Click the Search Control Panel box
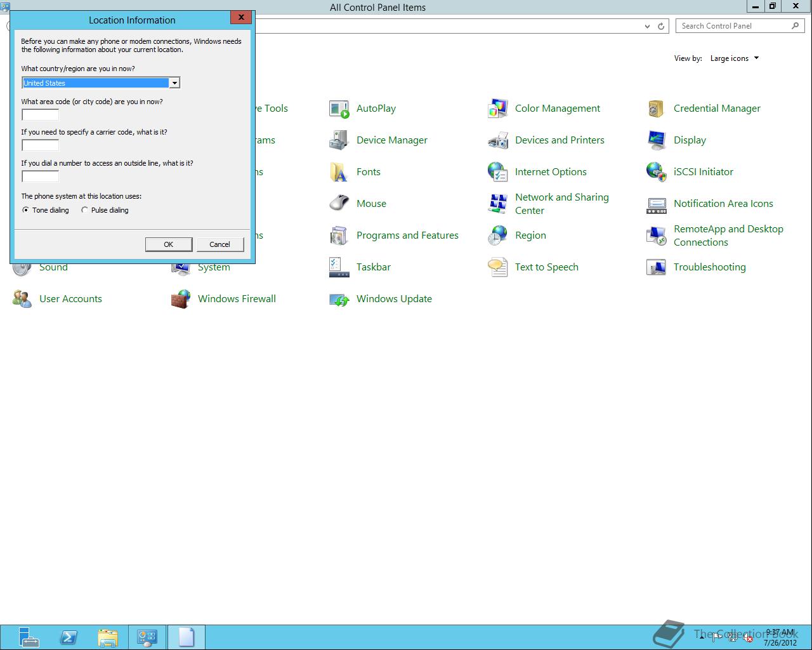 pyautogui.click(x=733, y=26)
